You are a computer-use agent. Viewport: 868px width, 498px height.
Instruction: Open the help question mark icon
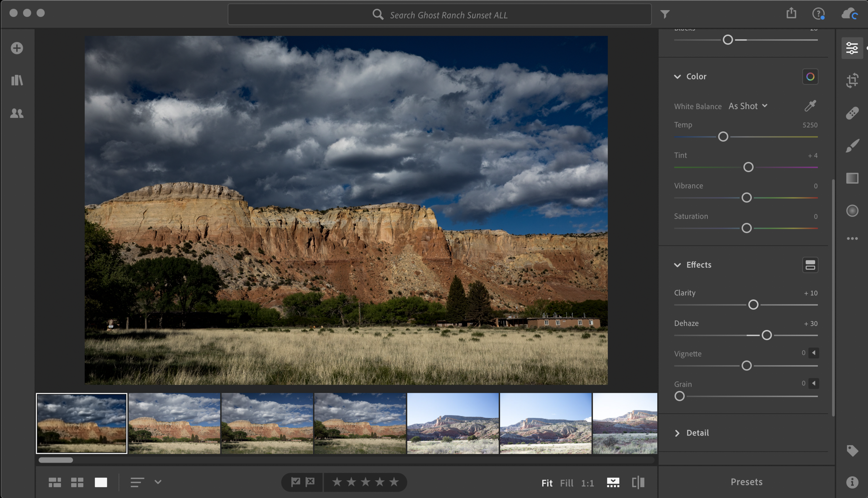818,14
